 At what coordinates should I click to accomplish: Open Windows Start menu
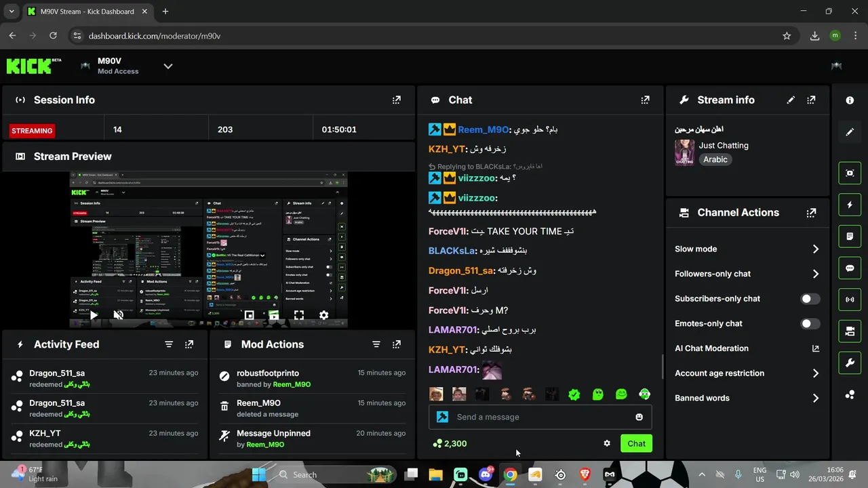coord(259,474)
